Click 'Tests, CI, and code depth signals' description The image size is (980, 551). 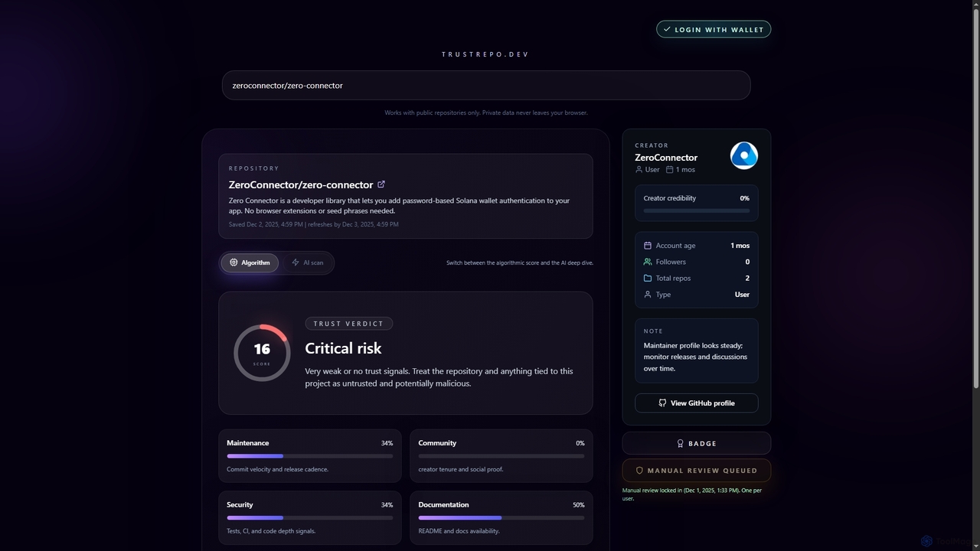click(x=271, y=531)
